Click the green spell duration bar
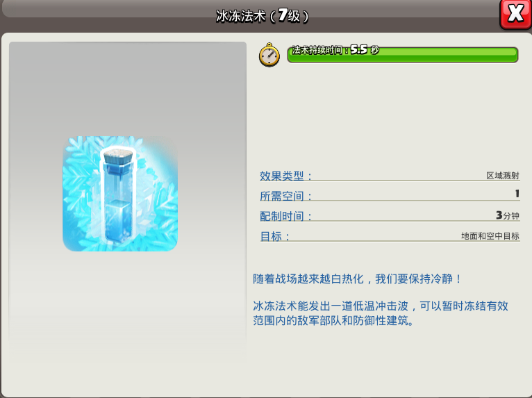Screen dimensions: 532x398 [x=402, y=55]
